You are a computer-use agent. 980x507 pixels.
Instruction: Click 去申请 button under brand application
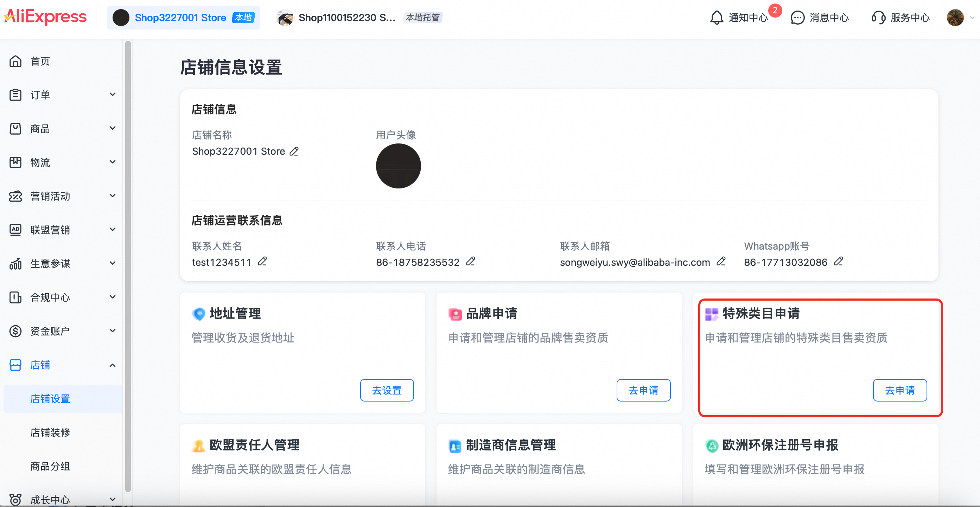643,390
